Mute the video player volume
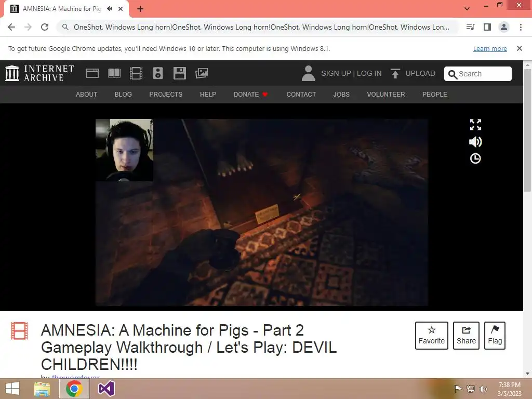Viewport: 532px width, 399px height. (475, 142)
